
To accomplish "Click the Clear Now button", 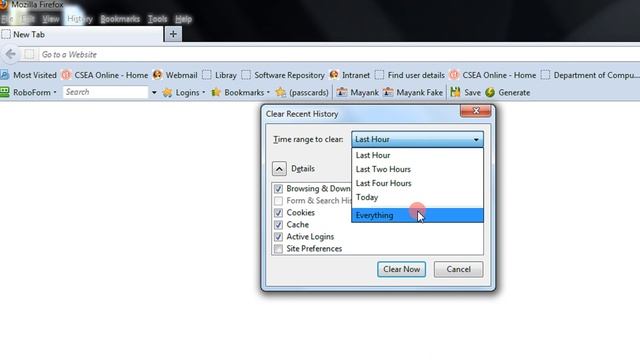I will coord(401,269).
